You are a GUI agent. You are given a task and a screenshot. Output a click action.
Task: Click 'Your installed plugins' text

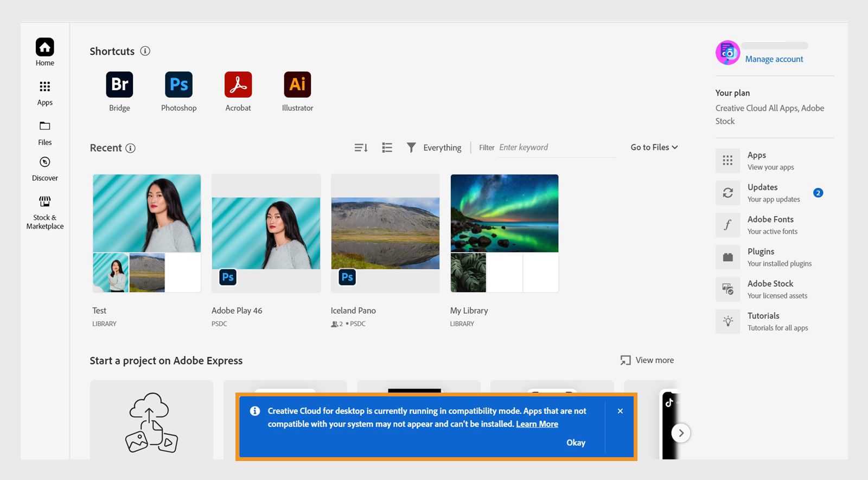[780, 264]
